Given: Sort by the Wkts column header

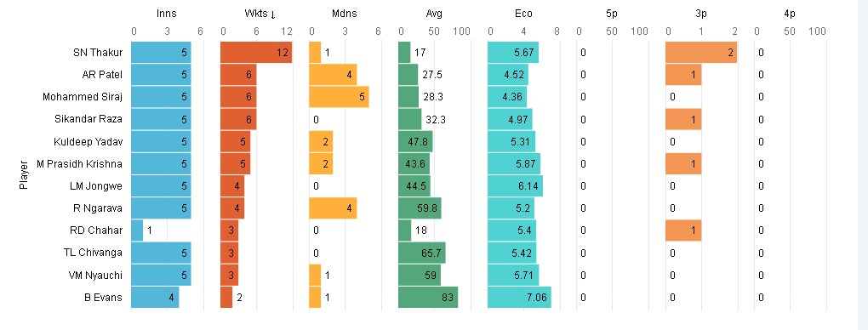Looking at the screenshot, I should click(x=260, y=14).
